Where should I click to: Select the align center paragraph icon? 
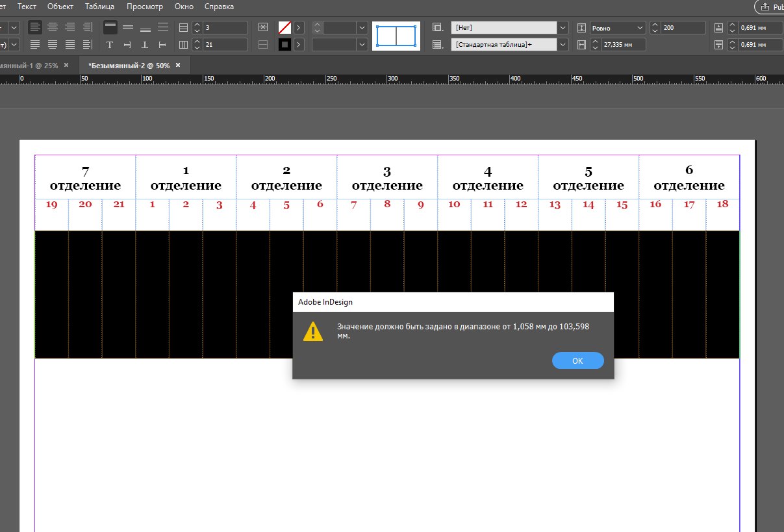click(52, 27)
